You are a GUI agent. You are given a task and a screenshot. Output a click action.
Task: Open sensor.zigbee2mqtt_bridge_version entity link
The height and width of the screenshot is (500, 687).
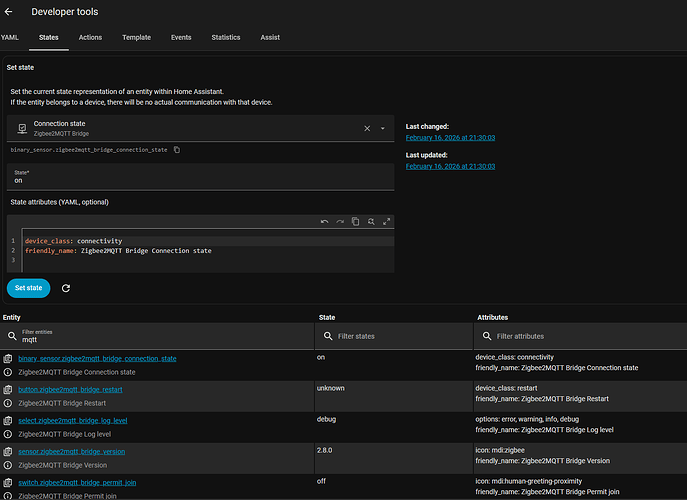click(72, 451)
